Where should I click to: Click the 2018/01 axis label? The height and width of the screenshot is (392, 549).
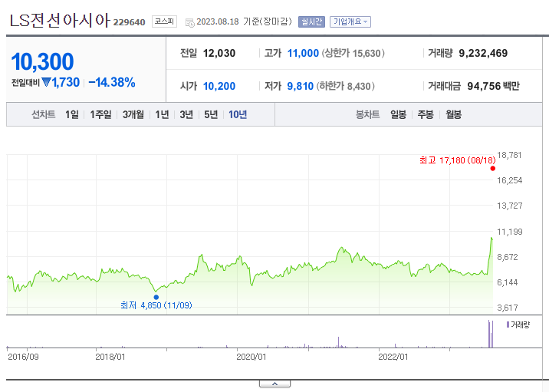click(x=110, y=357)
